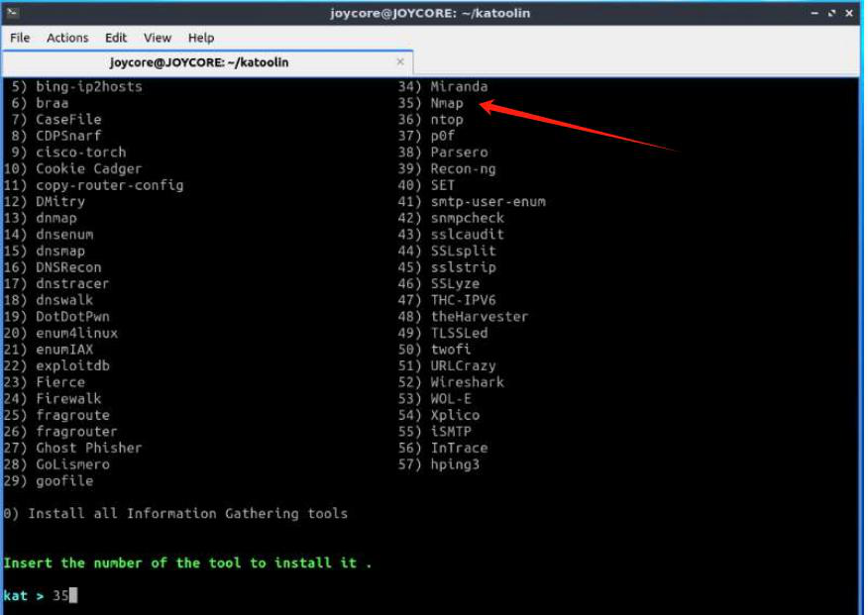Click the Nmap entry in the list
The height and width of the screenshot is (615, 868).
click(x=447, y=103)
